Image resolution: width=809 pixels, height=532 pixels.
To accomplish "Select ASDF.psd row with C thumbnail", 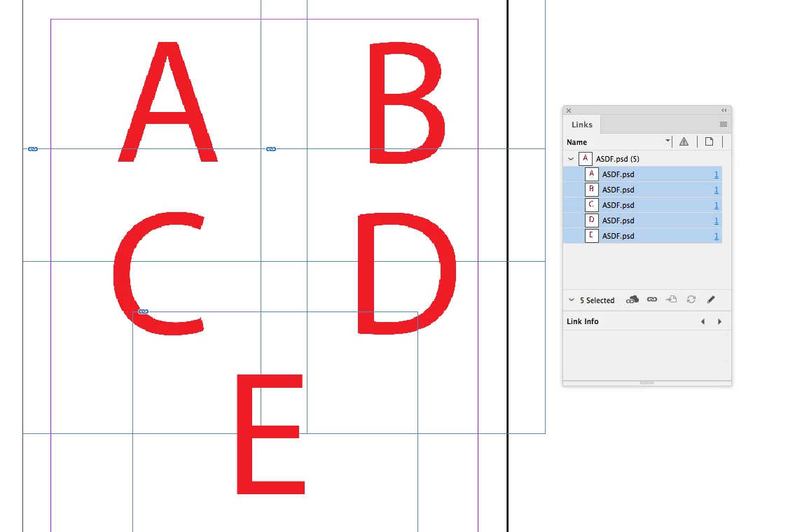I will (642, 205).
